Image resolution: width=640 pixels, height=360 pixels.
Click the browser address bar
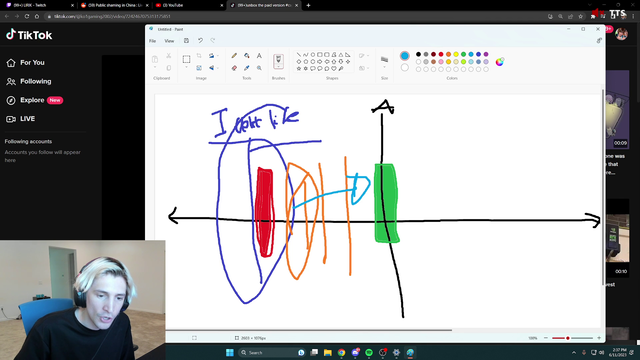coord(294,16)
